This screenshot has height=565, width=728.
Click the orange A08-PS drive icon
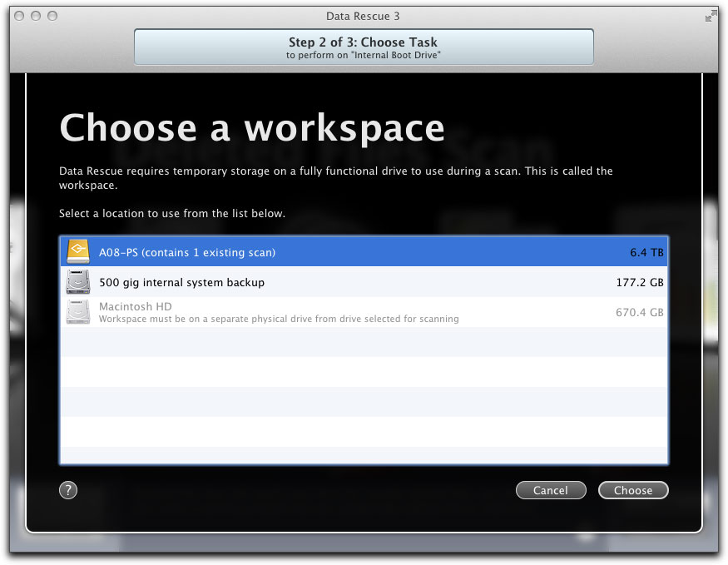coord(78,252)
